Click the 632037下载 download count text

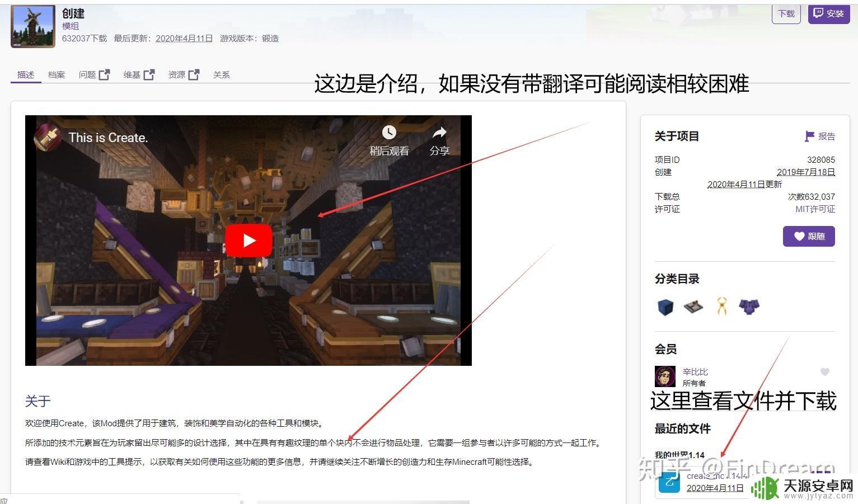pyautogui.click(x=85, y=38)
